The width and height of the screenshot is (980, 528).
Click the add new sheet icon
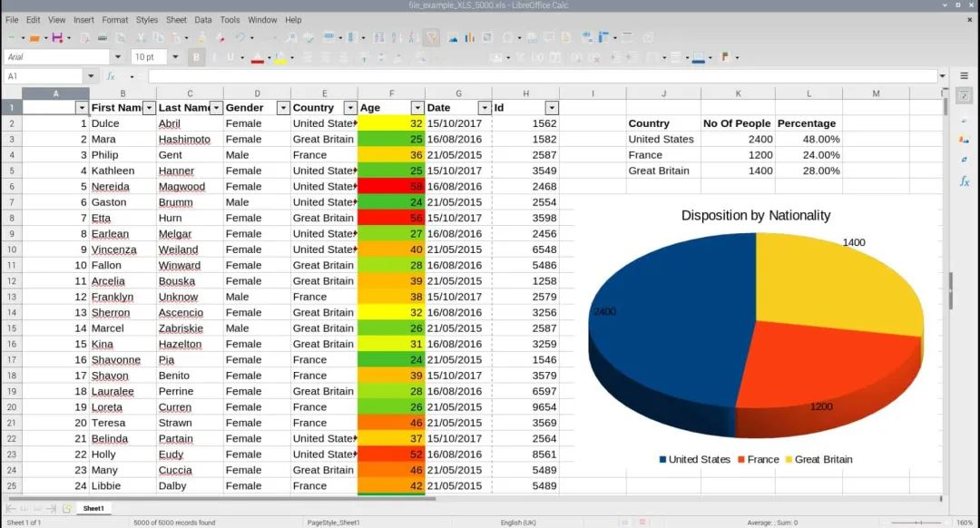point(67,509)
